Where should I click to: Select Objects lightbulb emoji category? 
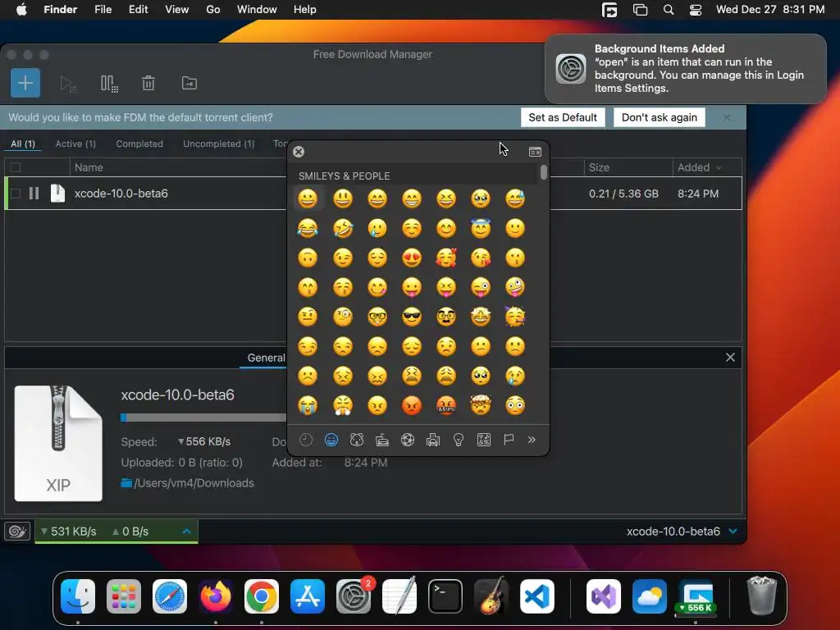click(458, 440)
